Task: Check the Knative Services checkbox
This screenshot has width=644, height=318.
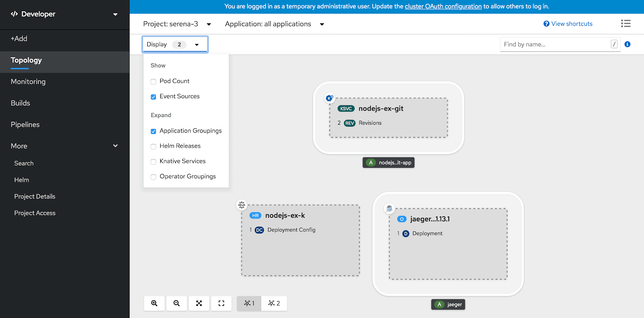Action: 153,162
